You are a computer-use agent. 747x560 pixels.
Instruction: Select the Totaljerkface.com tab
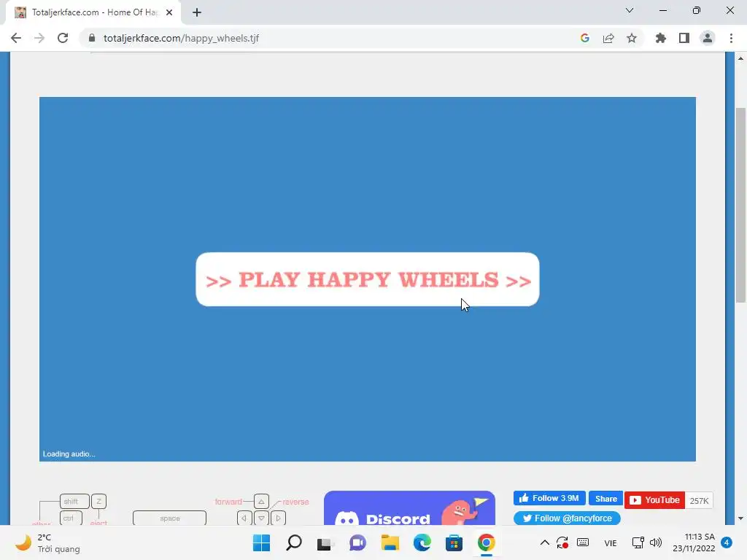(x=93, y=12)
